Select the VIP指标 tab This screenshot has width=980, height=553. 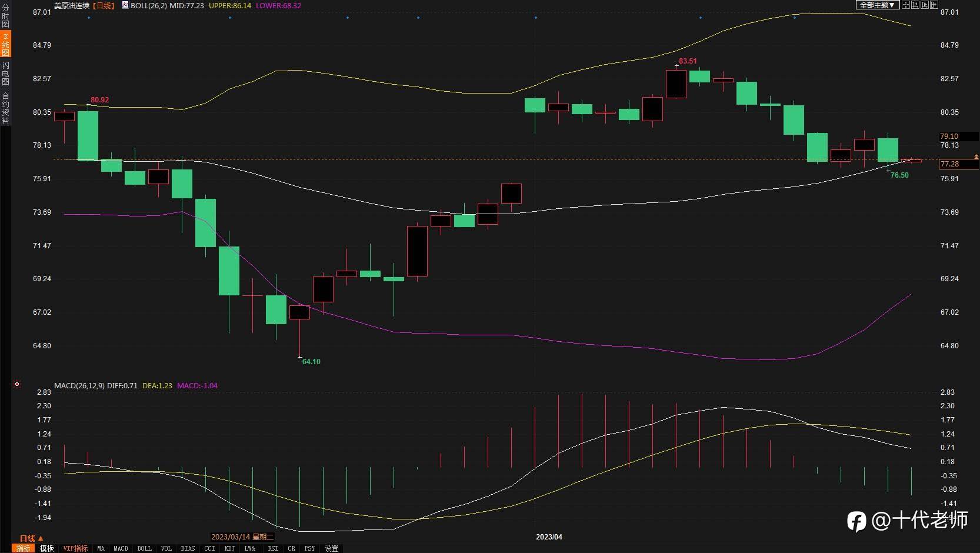click(76, 548)
